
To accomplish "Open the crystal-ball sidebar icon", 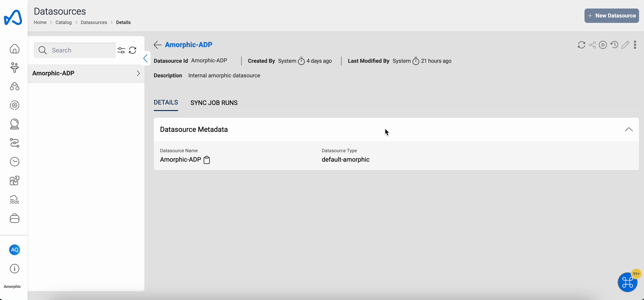I will (x=15, y=124).
